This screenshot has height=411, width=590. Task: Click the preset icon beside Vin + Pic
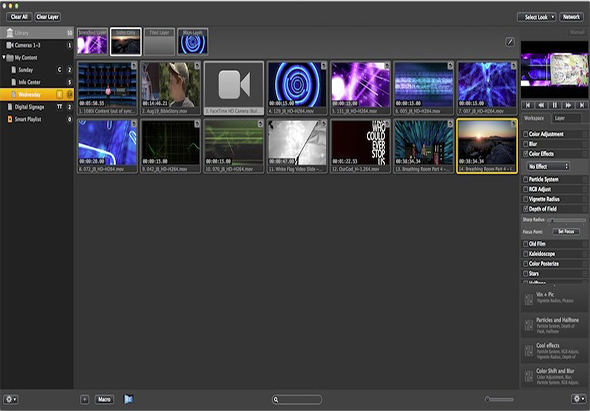click(529, 300)
